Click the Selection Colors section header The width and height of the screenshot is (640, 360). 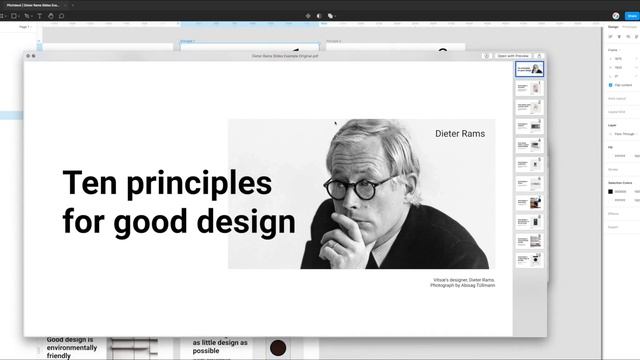click(x=620, y=183)
